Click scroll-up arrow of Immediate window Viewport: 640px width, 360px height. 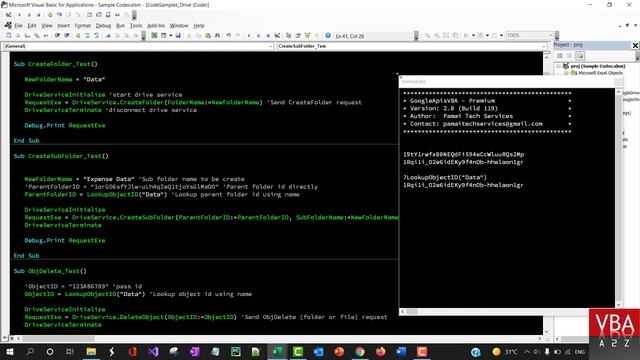click(618, 92)
